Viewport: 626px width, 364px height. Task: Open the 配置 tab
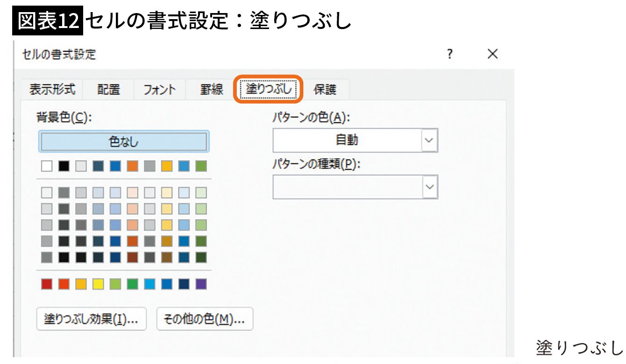108,89
